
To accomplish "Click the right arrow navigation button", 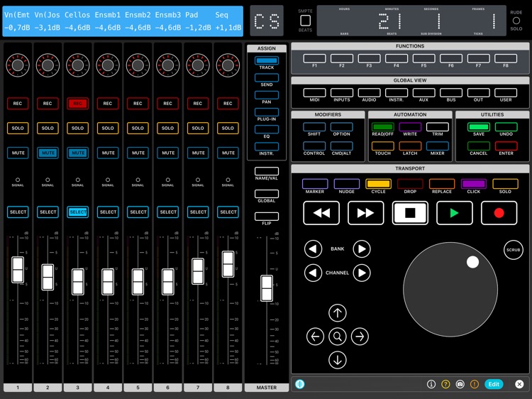I will (360, 337).
